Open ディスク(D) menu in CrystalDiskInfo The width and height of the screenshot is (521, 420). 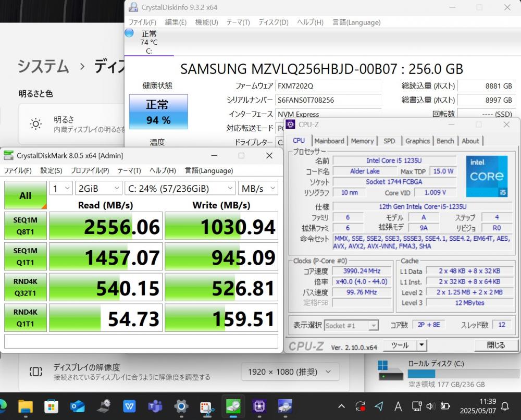(274, 22)
